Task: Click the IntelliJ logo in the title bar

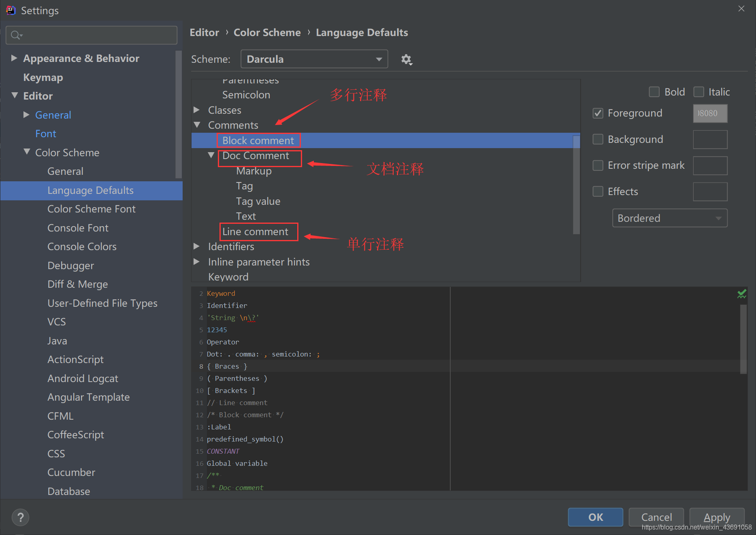Action: pyautogui.click(x=11, y=10)
